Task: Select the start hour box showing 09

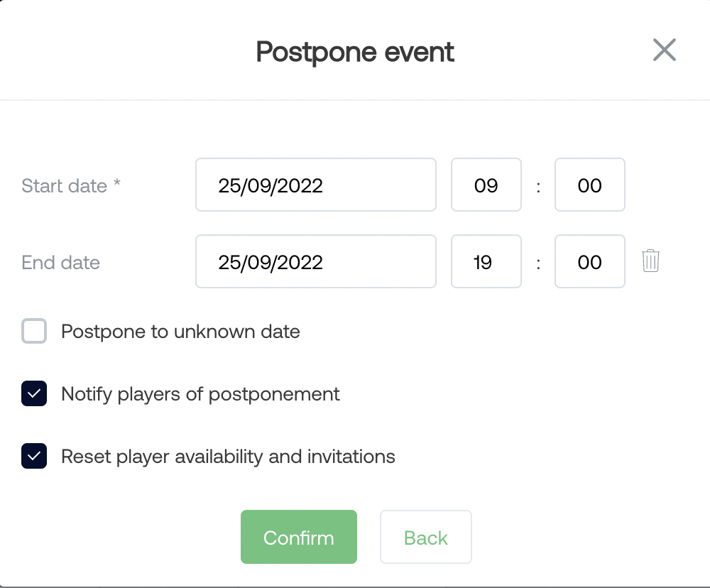Action: pyautogui.click(x=486, y=185)
